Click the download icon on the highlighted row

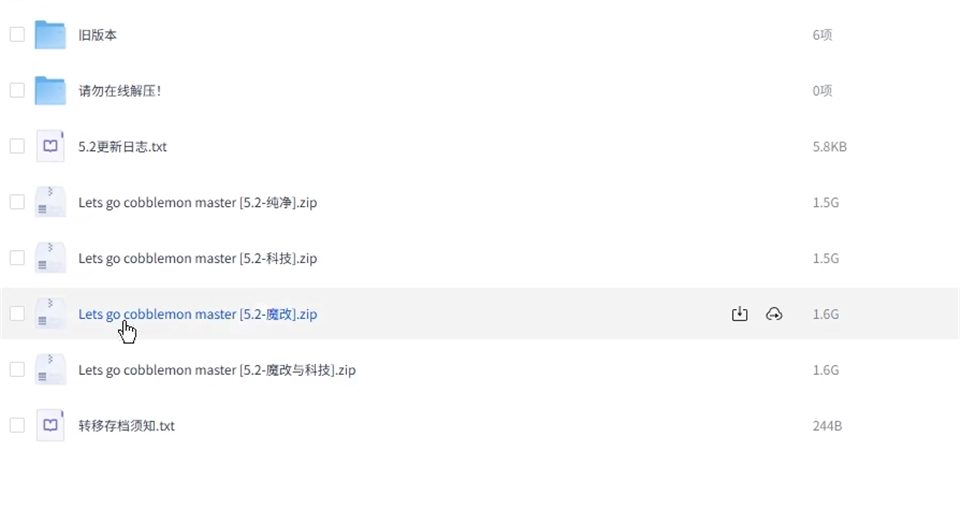[740, 314]
